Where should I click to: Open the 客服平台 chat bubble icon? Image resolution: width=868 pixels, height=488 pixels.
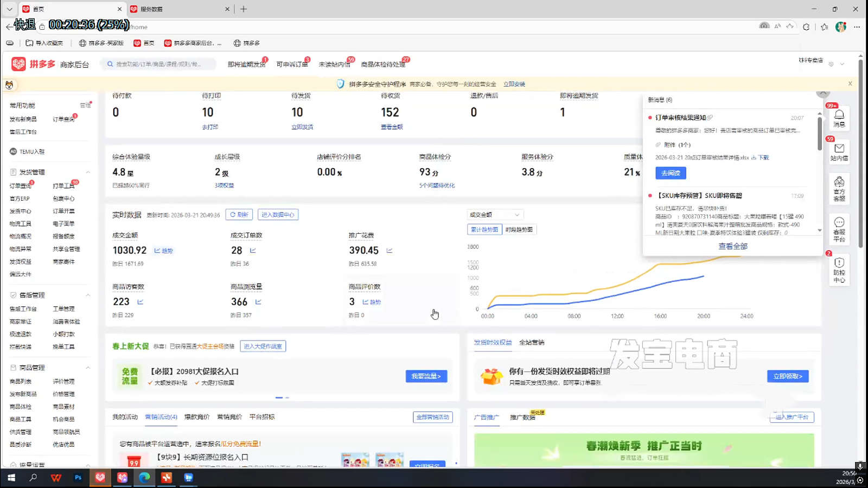tap(839, 228)
